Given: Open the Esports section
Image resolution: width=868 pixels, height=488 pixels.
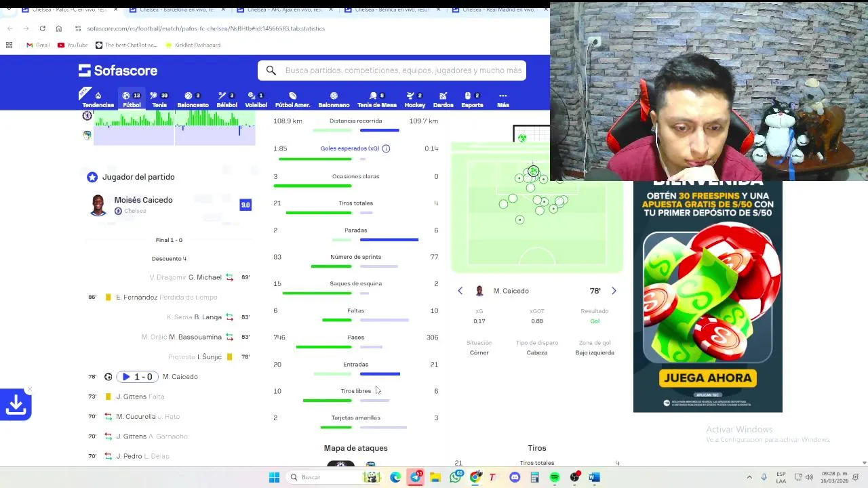Looking at the screenshot, I should 472,100.
